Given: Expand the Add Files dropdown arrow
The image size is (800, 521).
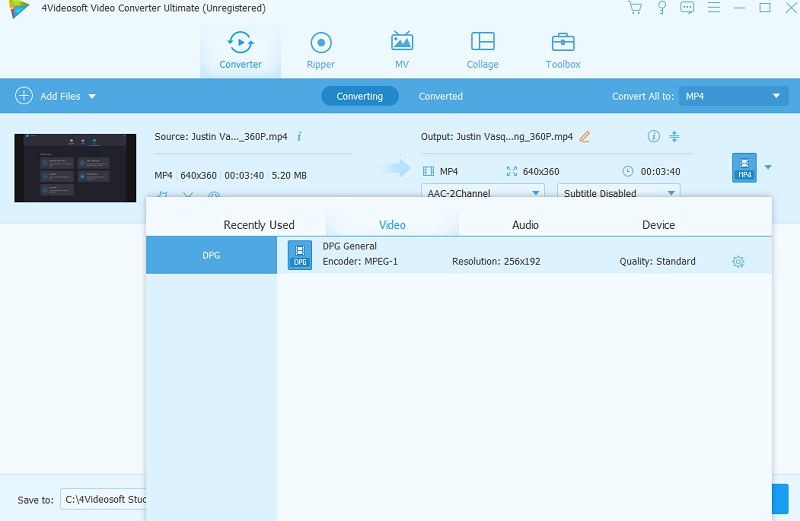Looking at the screenshot, I should (x=92, y=96).
